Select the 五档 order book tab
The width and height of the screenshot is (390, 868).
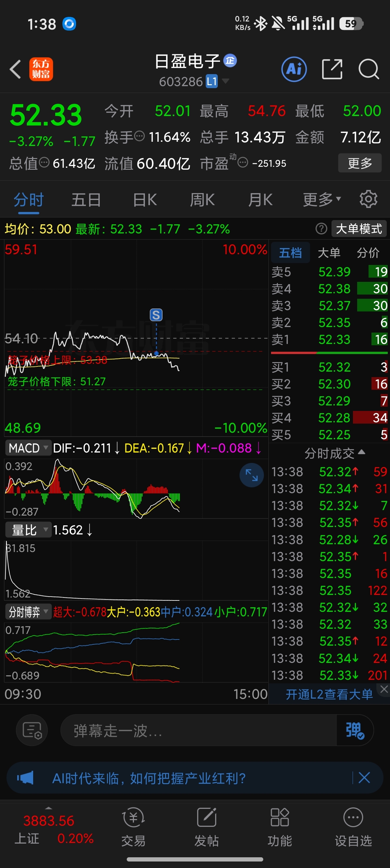pos(290,252)
